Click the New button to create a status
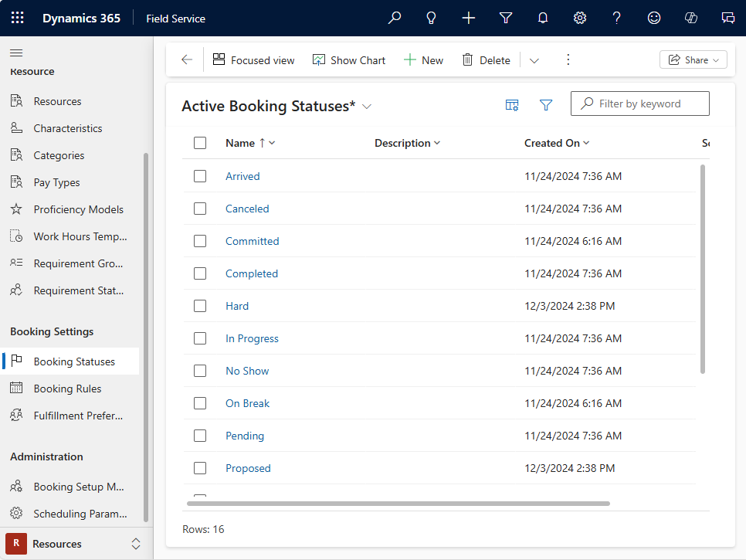This screenshot has width=746, height=560. pyautogui.click(x=423, y=59)
